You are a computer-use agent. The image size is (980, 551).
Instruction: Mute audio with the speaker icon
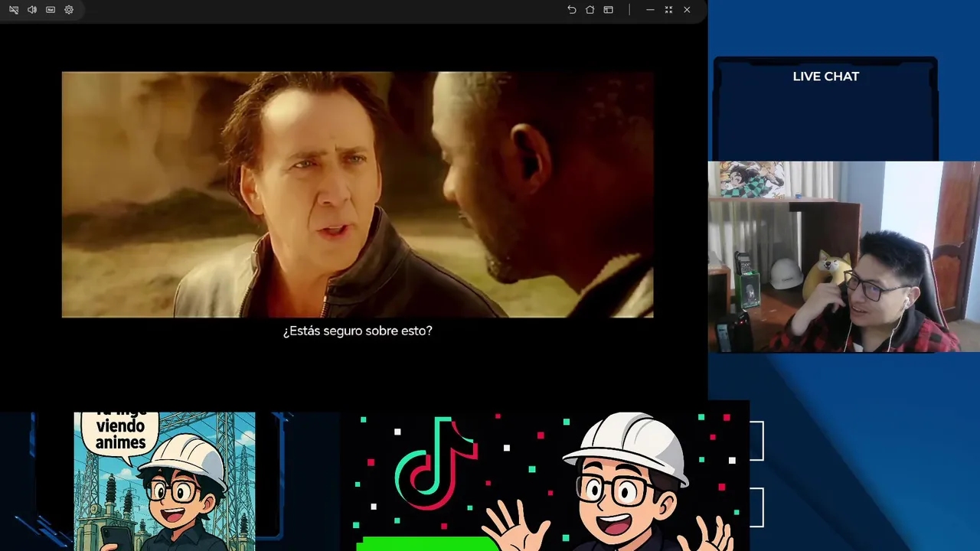click(x=32, y=10)
